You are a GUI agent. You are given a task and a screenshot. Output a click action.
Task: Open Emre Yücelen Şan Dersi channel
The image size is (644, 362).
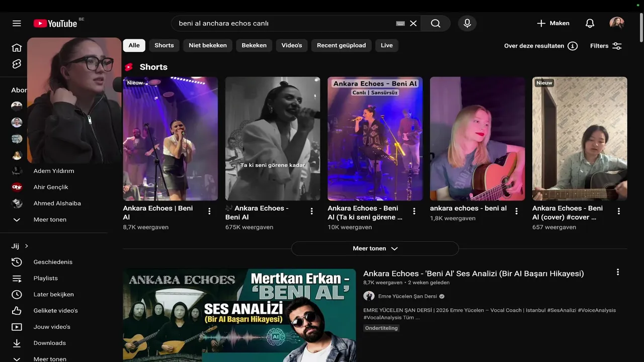point(408,296)
